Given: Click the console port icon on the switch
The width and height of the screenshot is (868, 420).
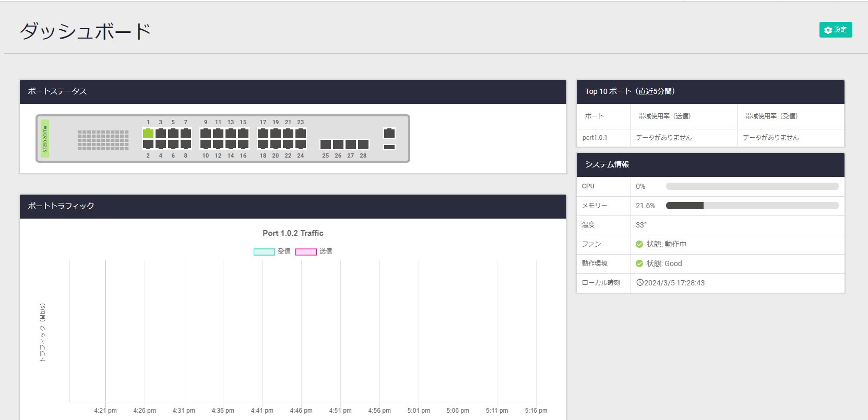Looking at the screenshot, I should 389,133.
